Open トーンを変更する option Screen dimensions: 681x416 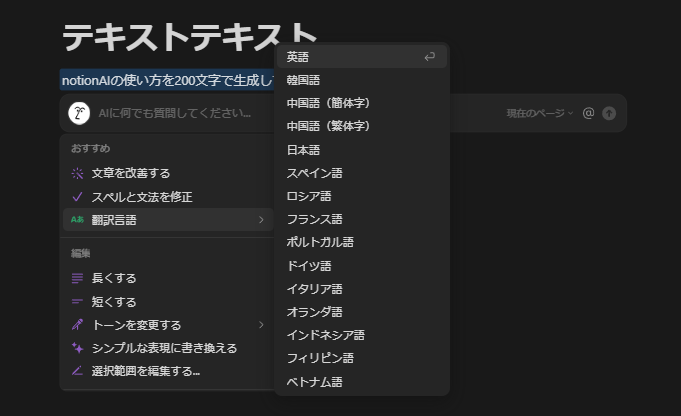point(168,325)
